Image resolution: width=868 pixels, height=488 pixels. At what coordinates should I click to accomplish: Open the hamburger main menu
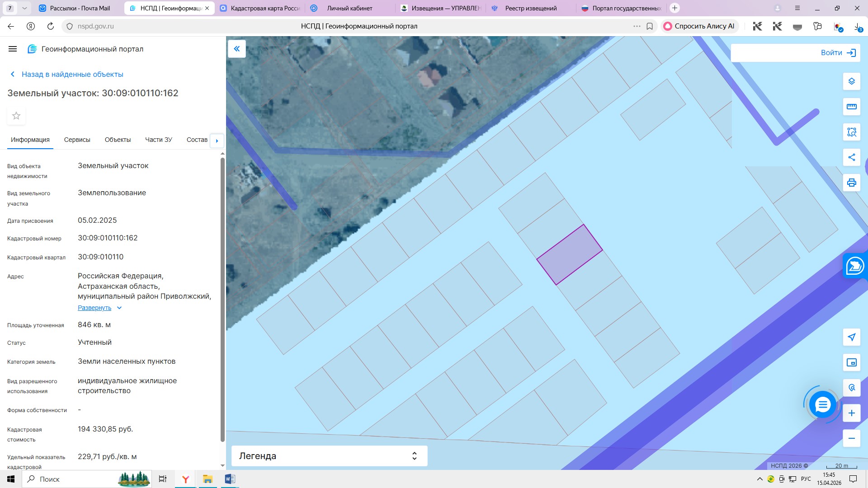[x=13, y=49]
